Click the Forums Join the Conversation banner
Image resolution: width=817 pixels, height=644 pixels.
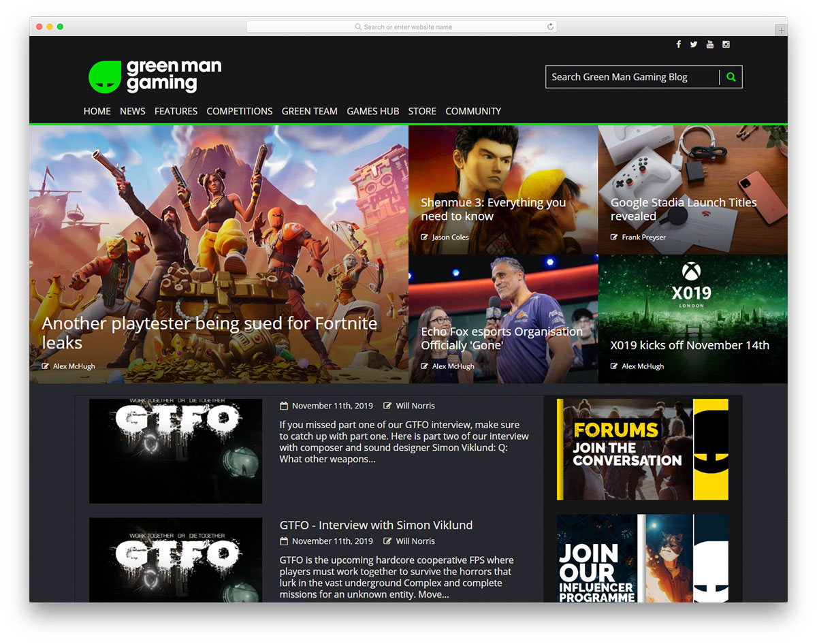click(643, 449)
